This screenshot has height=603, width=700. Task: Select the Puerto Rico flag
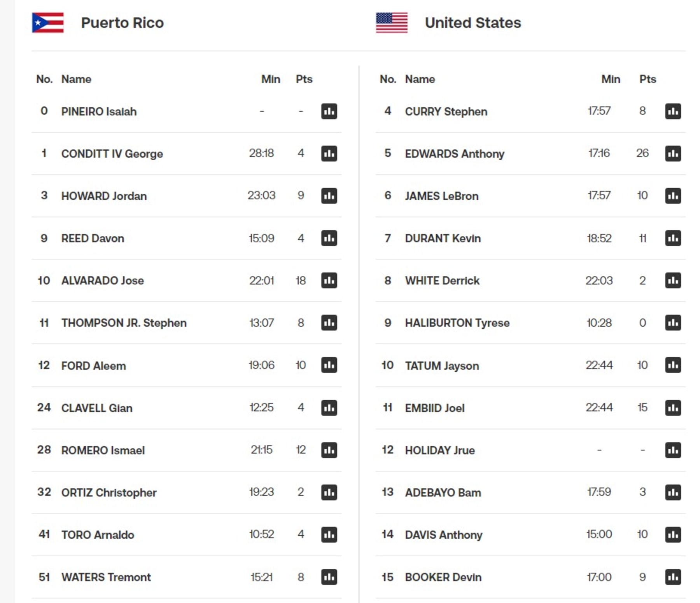coord(47,22)
